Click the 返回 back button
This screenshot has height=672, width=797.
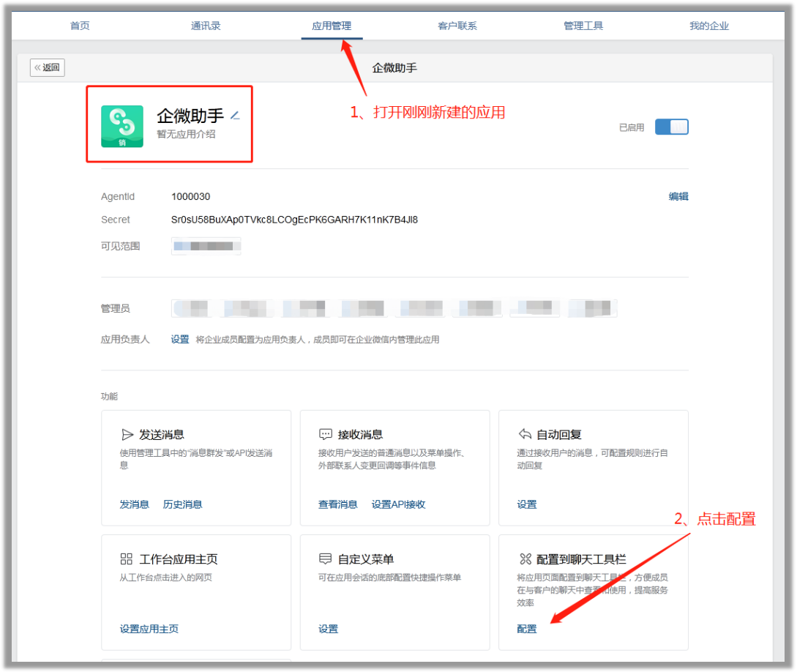coord(48,67)
